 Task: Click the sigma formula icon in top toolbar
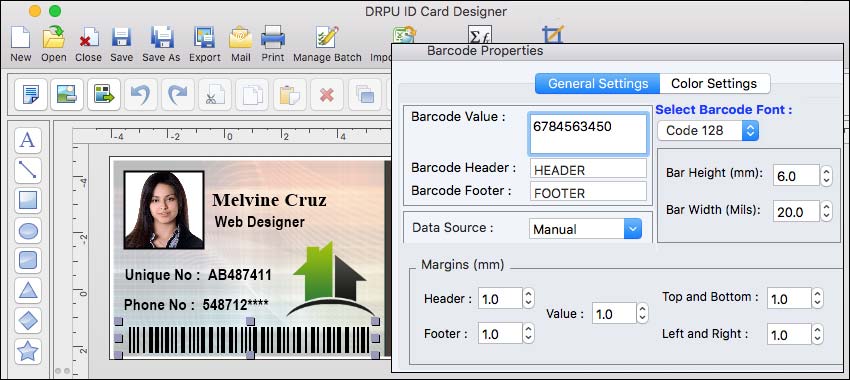480,34
